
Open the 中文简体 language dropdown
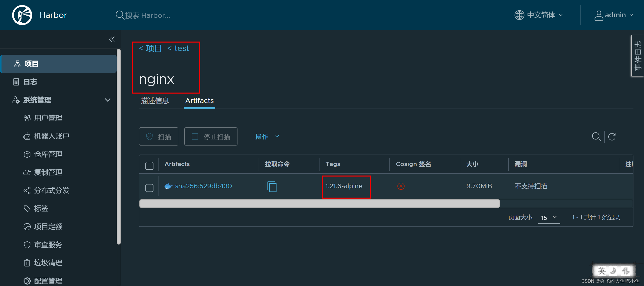[539, 15]
